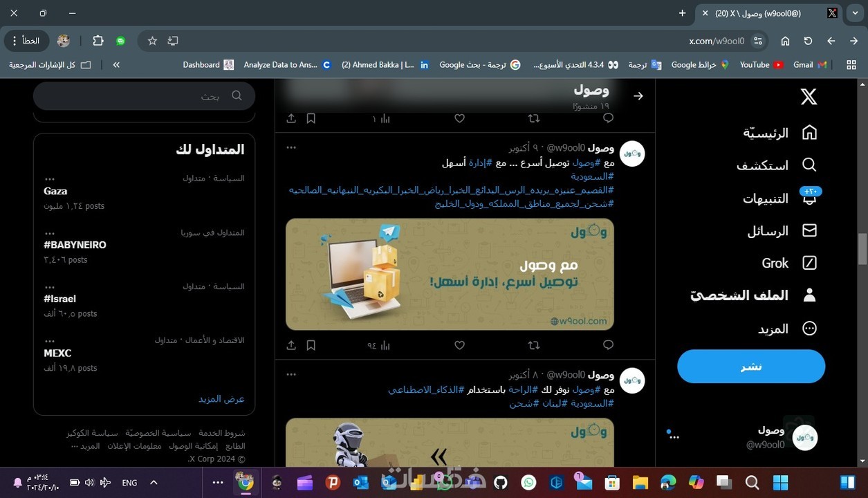Click the بحث search input field
Image resolution: width=868 pixels, height=498 pixels.
(144, 96)
